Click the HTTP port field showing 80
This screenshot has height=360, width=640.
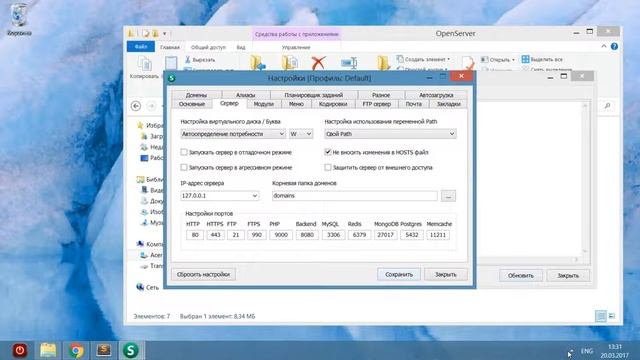(x=195, y=235)
